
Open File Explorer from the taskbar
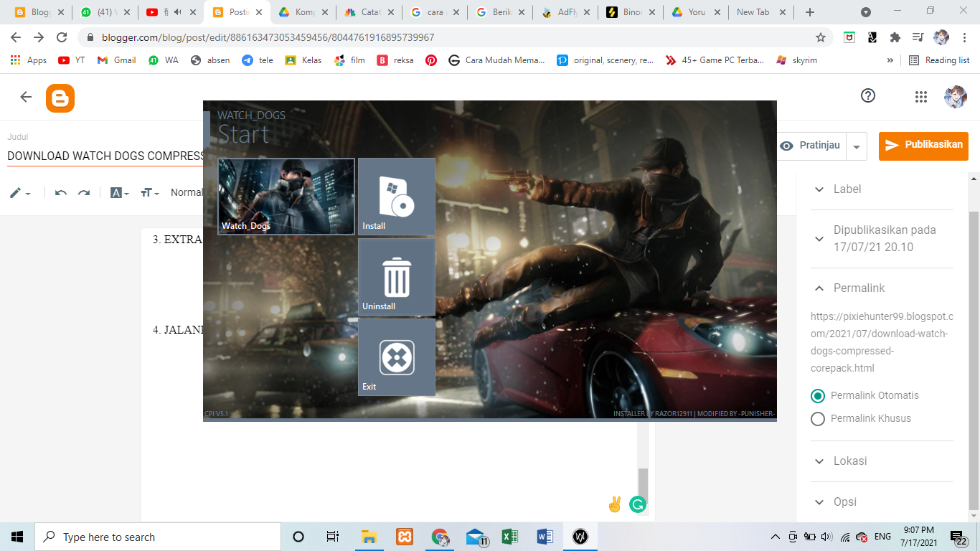(369, 537)
